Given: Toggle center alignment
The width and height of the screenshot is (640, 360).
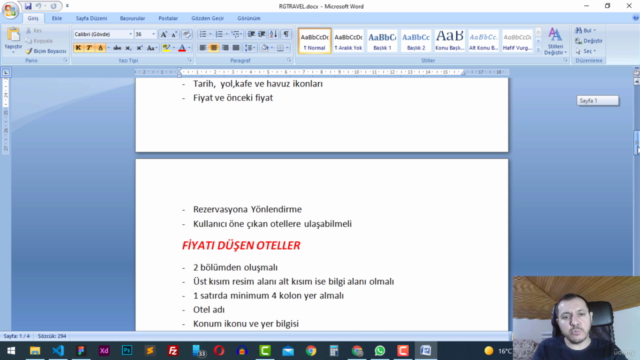Looking at the screenshot, I should point(213,48).
